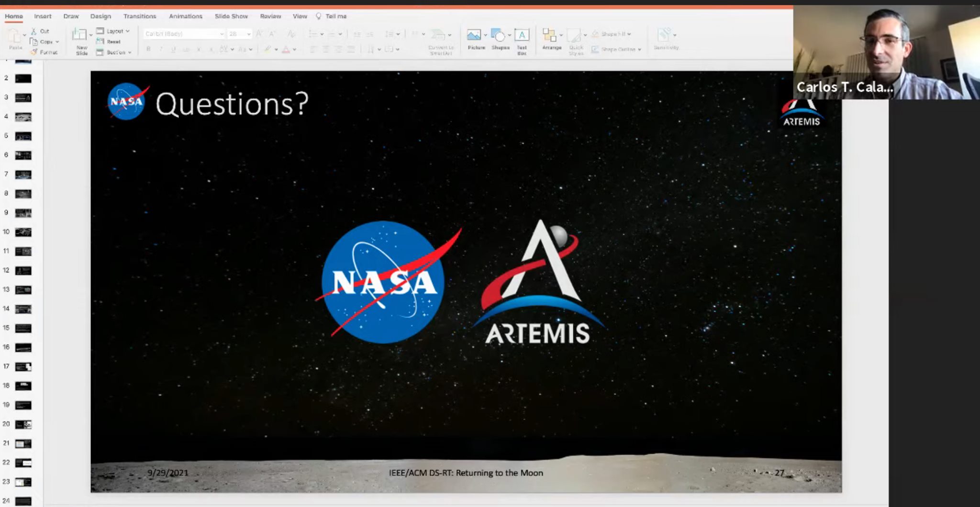Switch to the Slide Show tab

click(231, 16)
